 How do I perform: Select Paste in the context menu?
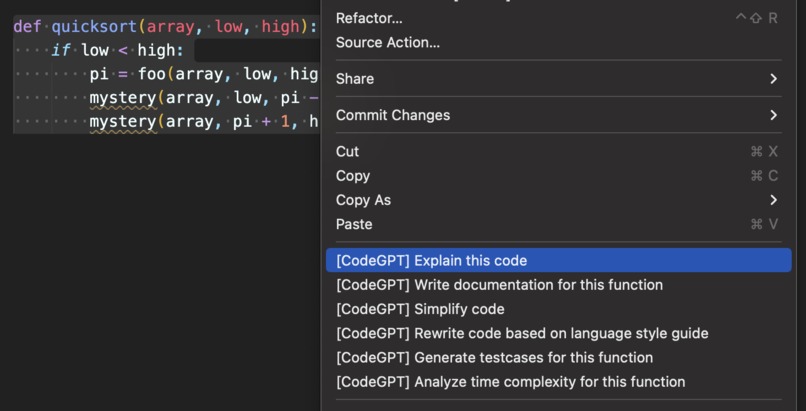point(558,224)
